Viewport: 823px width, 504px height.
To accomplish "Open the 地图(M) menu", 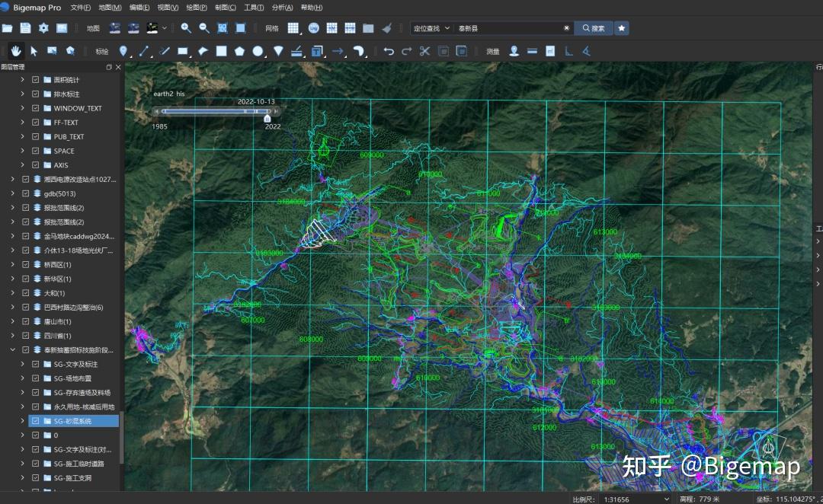I will [110, 8].
